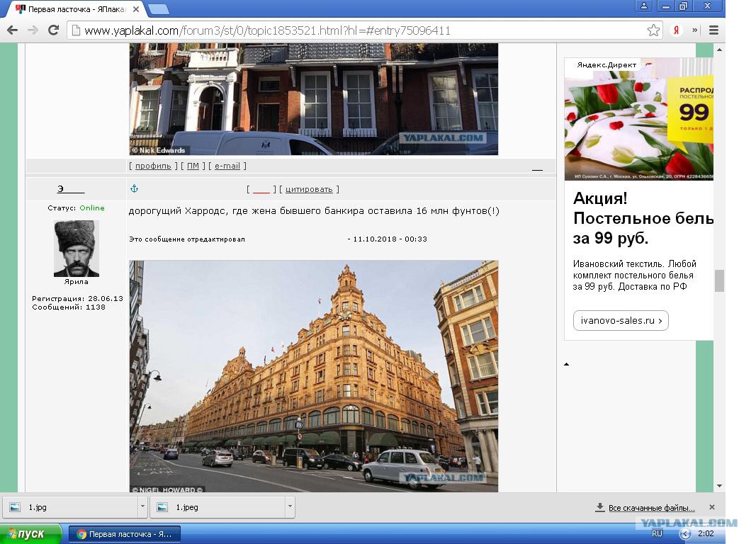Open the Windows пуск Start button
The width and height of the screenshot is (756, 544).
pyautogui.click(x=31, y=534)
